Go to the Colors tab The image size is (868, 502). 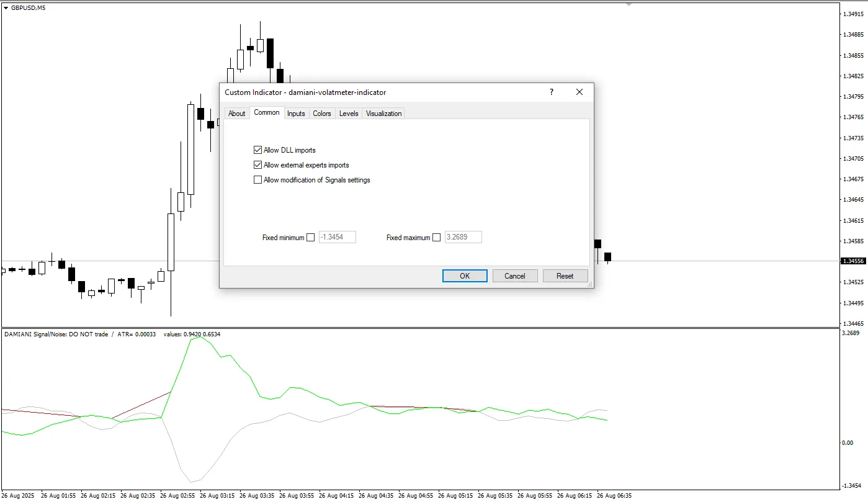click(321, 114)
